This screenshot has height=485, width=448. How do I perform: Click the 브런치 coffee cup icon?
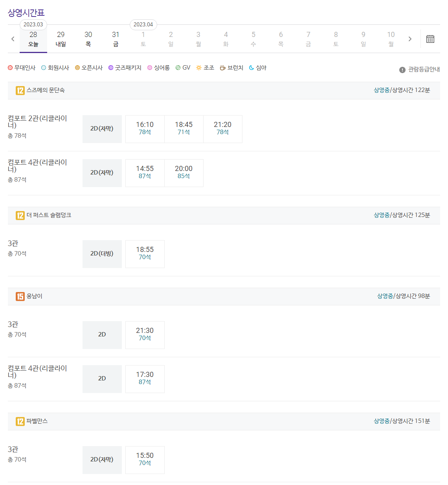(x=223, y=68)
